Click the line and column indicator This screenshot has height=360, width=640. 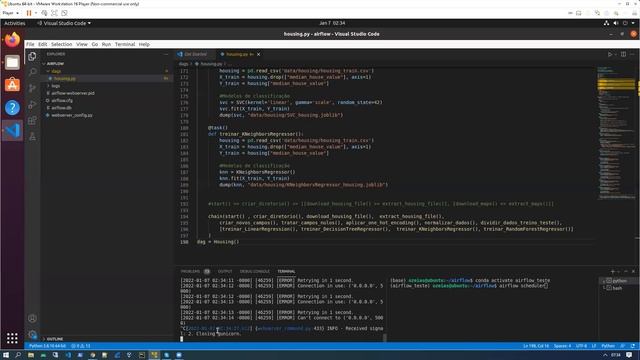(x=536, y=346)
